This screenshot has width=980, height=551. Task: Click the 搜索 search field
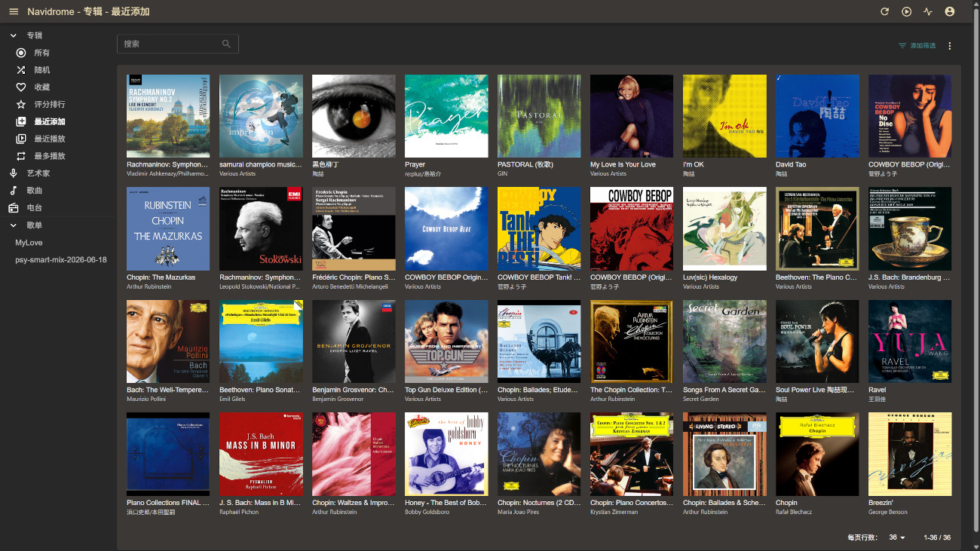[x=178, y=44]
